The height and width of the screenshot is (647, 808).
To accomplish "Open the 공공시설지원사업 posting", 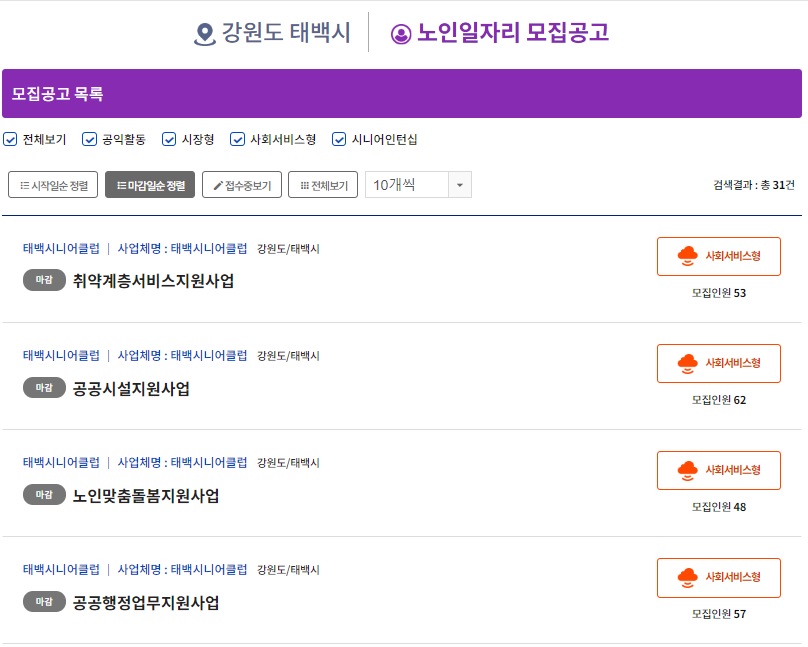I will [131, 388].
